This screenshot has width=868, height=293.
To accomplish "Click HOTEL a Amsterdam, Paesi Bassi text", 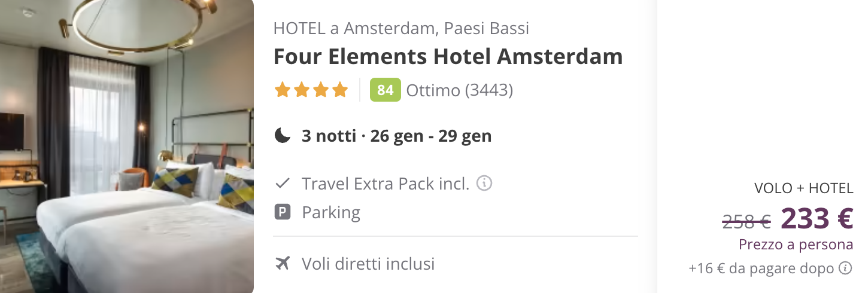I will (401, 28).
